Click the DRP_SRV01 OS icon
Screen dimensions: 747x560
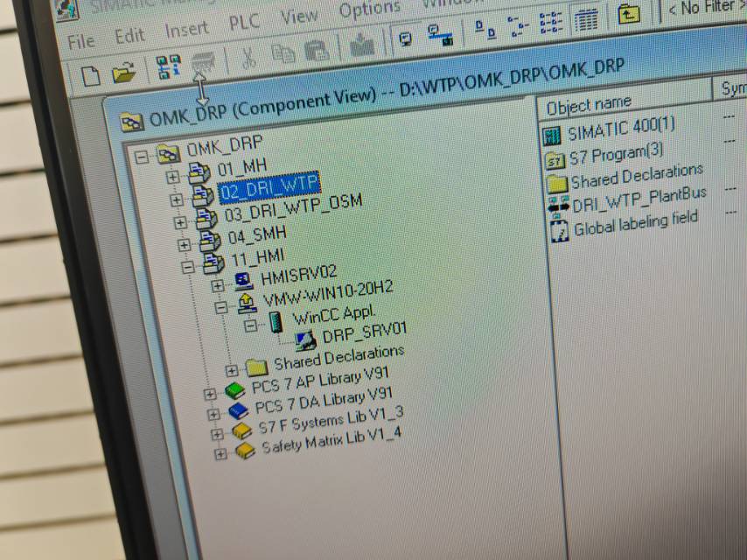pyautogui.click(x=305, y=339)
